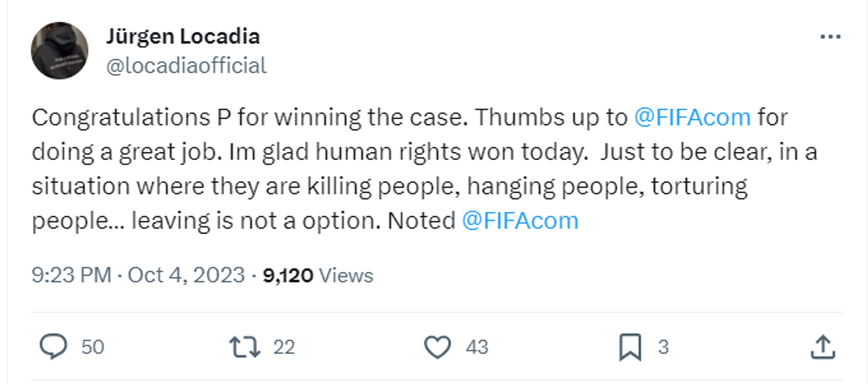Click the share upload arrow icon
The height and width of the screenshot is (384, 868).
coord(823,347)
